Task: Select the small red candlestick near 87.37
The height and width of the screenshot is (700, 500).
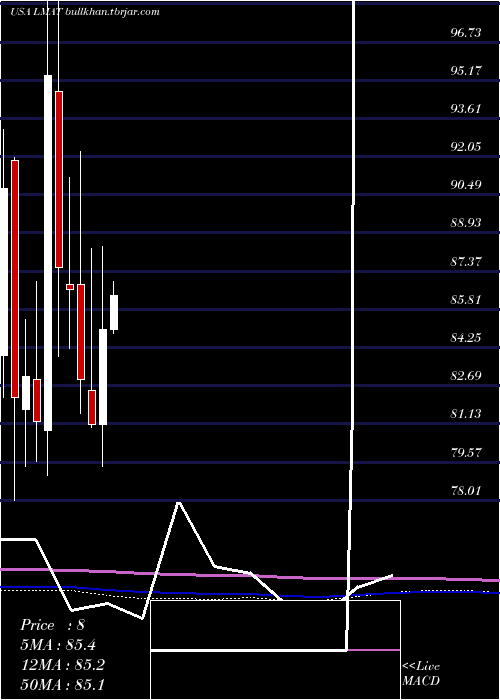Action: [x=70, y=287]
